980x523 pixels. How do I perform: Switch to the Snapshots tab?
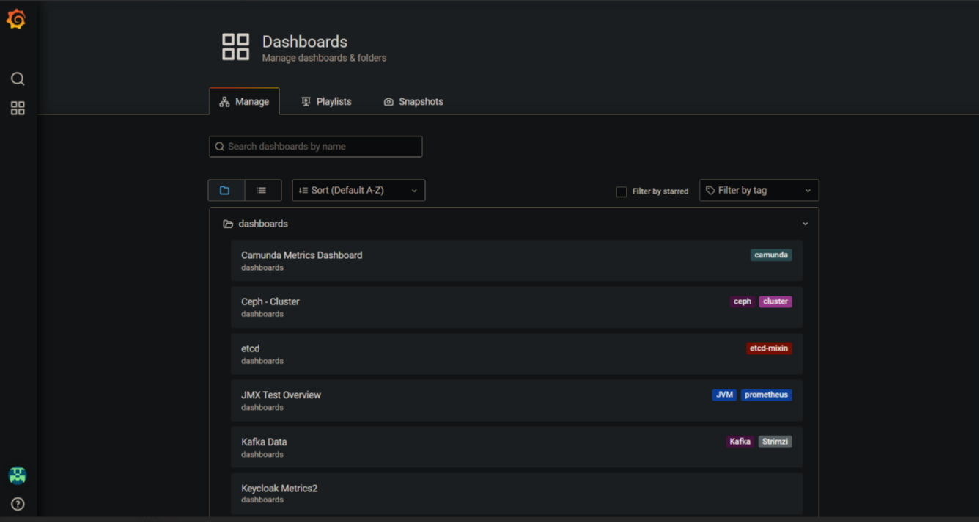point(413,101)
